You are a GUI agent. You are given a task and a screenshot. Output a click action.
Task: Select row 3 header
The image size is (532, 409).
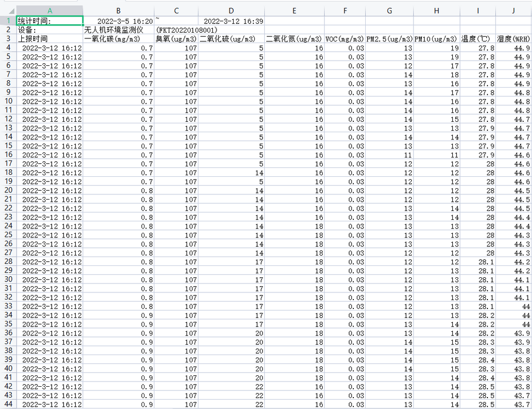[x=8, y=39]
